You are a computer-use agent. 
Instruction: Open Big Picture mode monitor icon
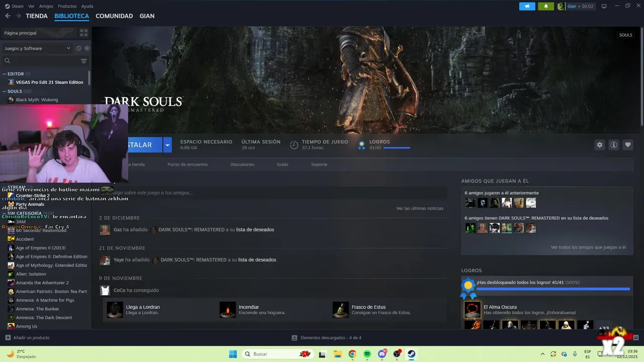click(x=604, y=6)
